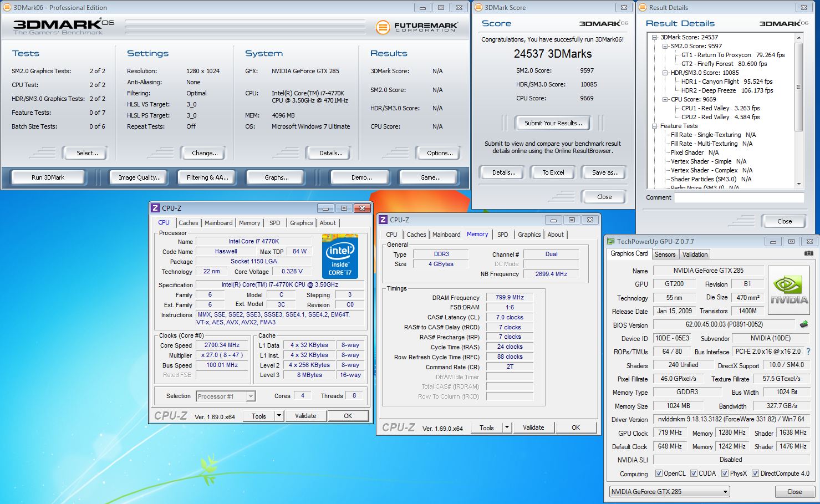The image size is (820, 504).
Task: Click Change... under Settings
Action: click(x=205, y=153)
